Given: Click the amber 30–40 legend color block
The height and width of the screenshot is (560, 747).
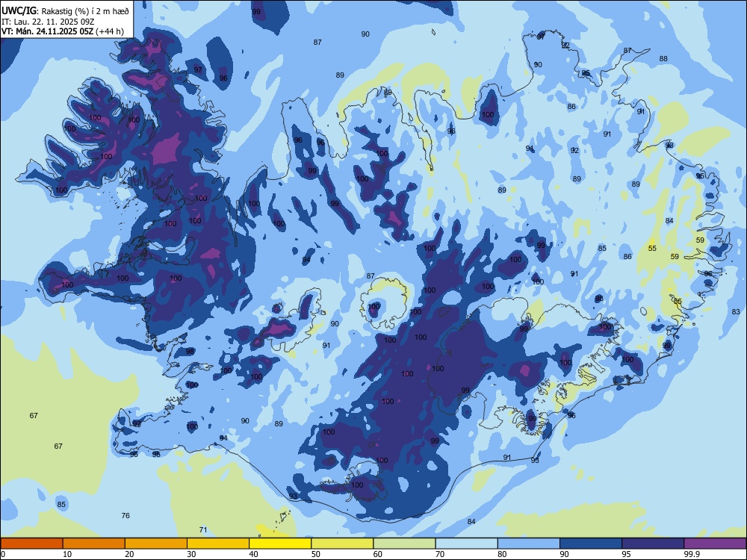Looking at the screenshot, I should click(218, 544).
